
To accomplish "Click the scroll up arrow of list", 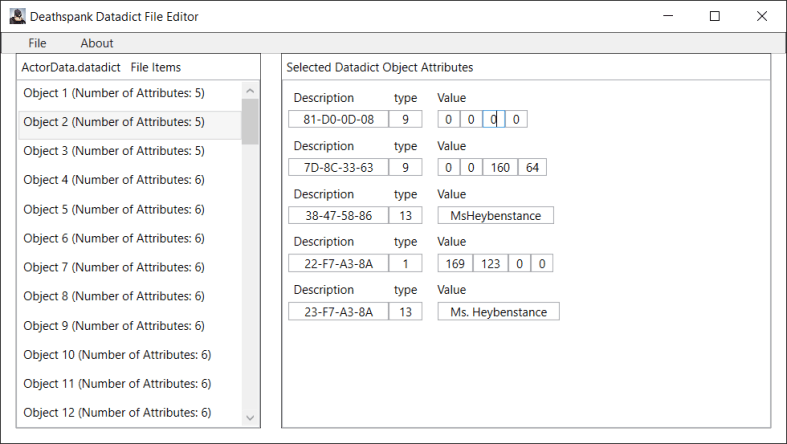I will (250, 90).
